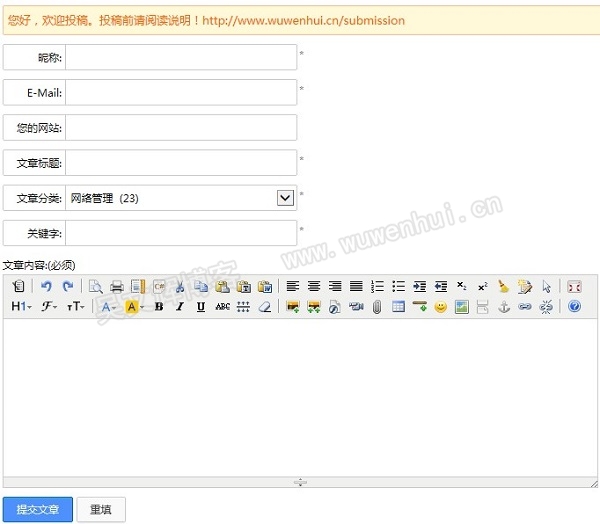Toggle italic text formatting

coord(180,307)
